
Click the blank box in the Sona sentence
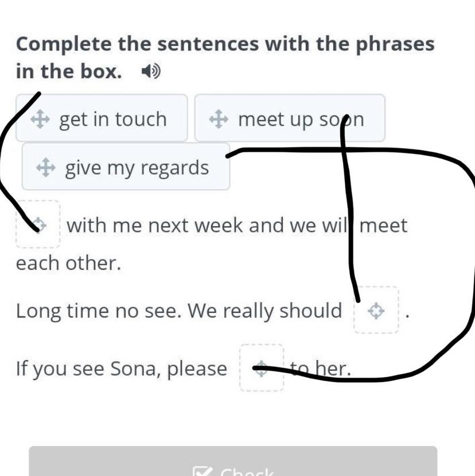click(x=261, y=368)
